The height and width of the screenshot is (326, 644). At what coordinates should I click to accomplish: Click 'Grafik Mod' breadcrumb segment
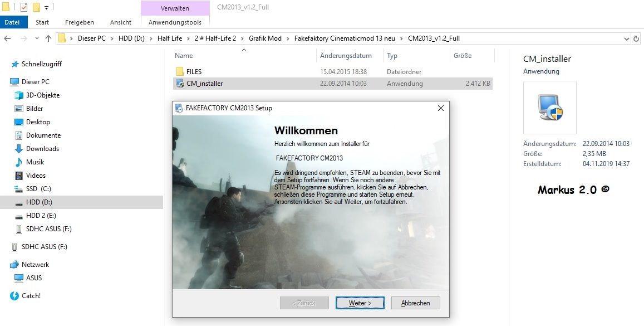265,38
